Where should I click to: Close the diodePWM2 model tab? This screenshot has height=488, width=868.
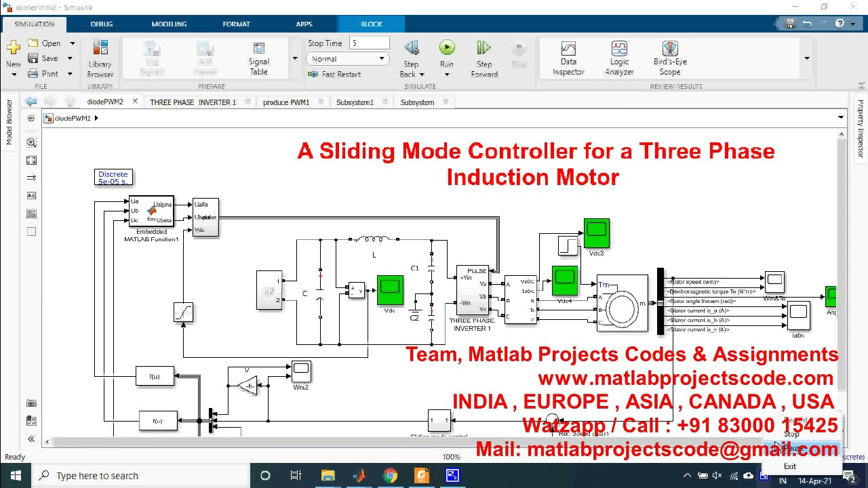click(135, 102)
